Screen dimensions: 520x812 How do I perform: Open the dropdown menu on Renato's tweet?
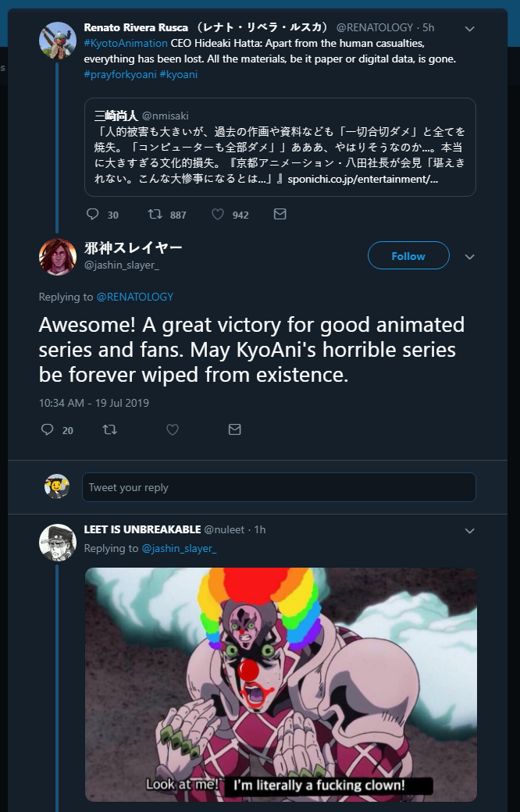[x=470, y=28]
